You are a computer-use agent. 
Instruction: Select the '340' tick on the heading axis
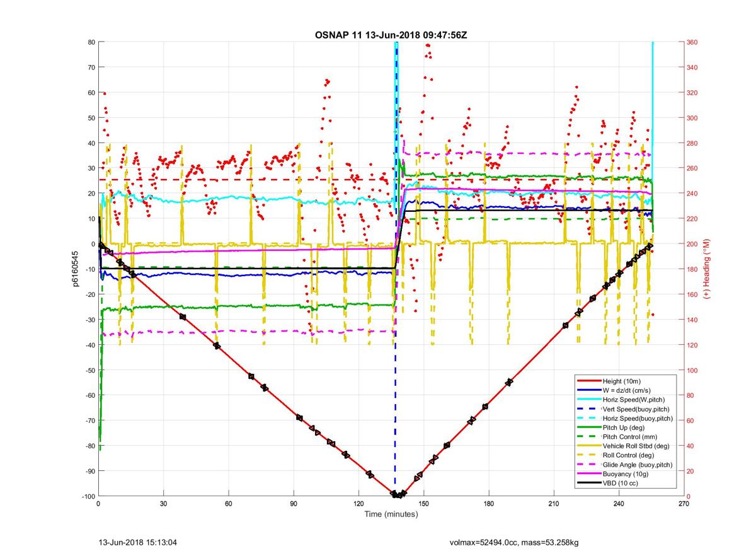click(x=693, y=67)
